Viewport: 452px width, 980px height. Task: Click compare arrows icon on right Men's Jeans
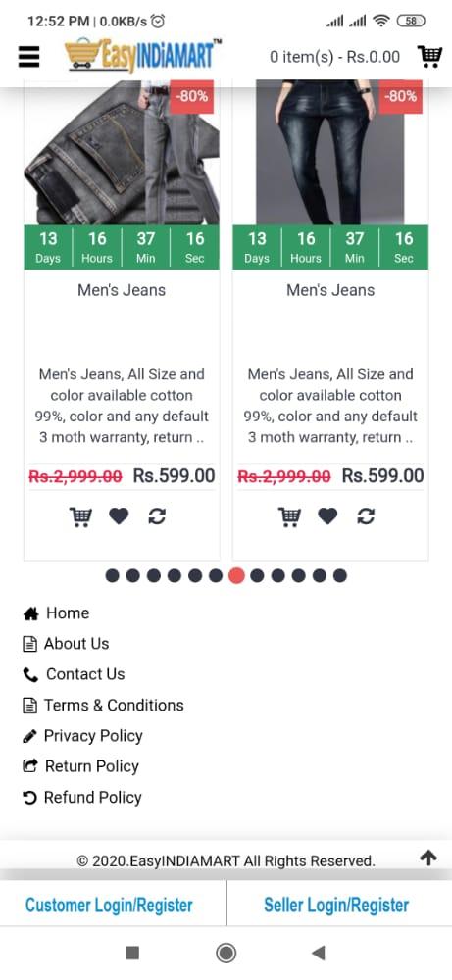pyautogui.click(x=366, y=516)
